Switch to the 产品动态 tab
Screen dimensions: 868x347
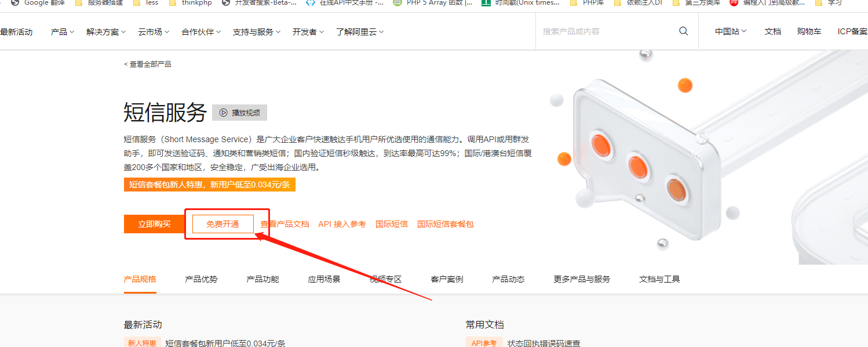point(508,279)
